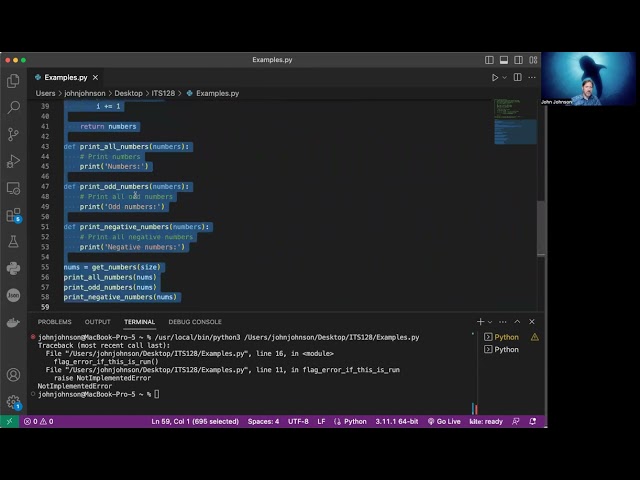Open the Source Control view
The width and height of the screenshot is (640, 480).
point(13,134)
